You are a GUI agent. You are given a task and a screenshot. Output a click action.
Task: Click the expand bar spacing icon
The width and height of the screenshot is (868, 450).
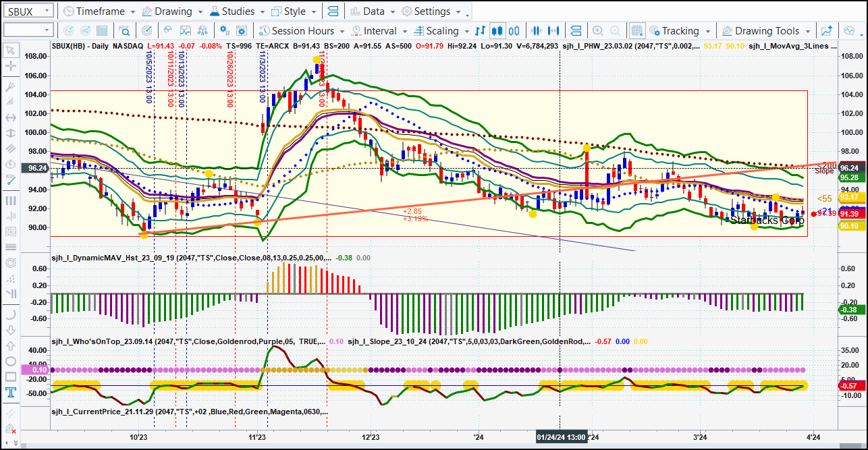click(x=555, y=31)
